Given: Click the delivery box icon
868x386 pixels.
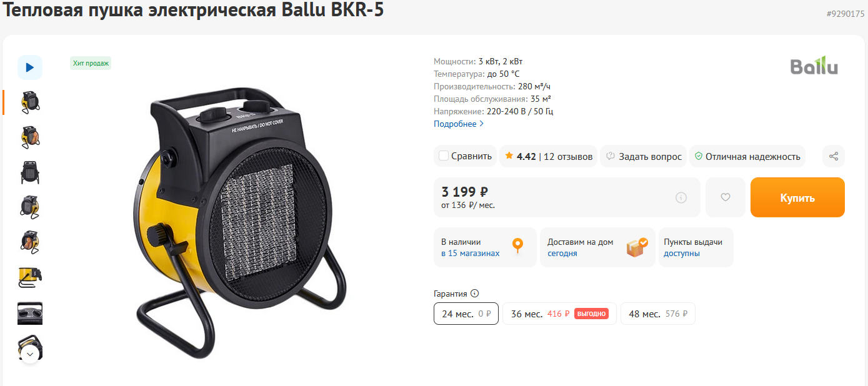Looking at the screenshot, I should (637, 247).
